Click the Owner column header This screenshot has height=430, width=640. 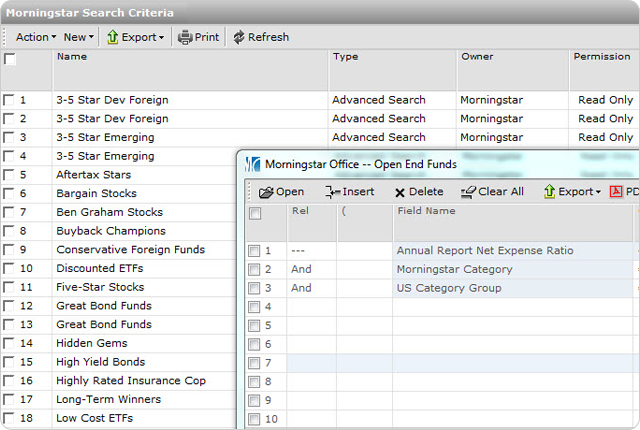pyautogui.click(x=513, y=70)
